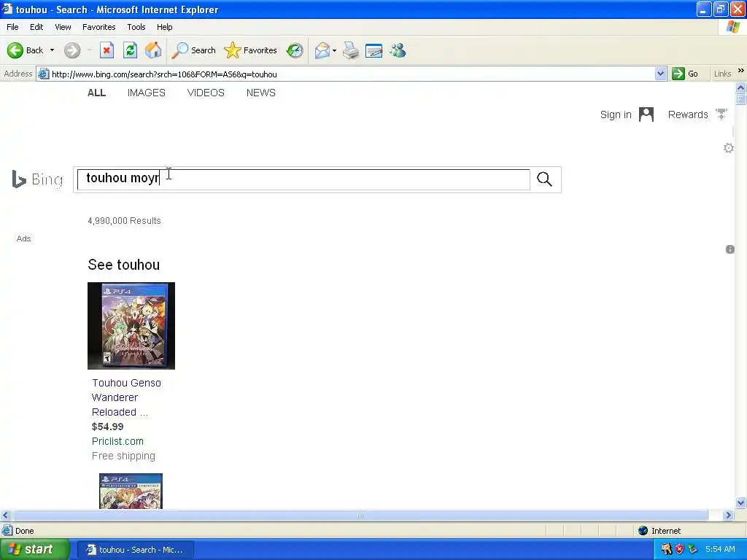Click vertical scrollbar down arrow
Viewport: 747px width, 560px height.
tap(740, 503)
